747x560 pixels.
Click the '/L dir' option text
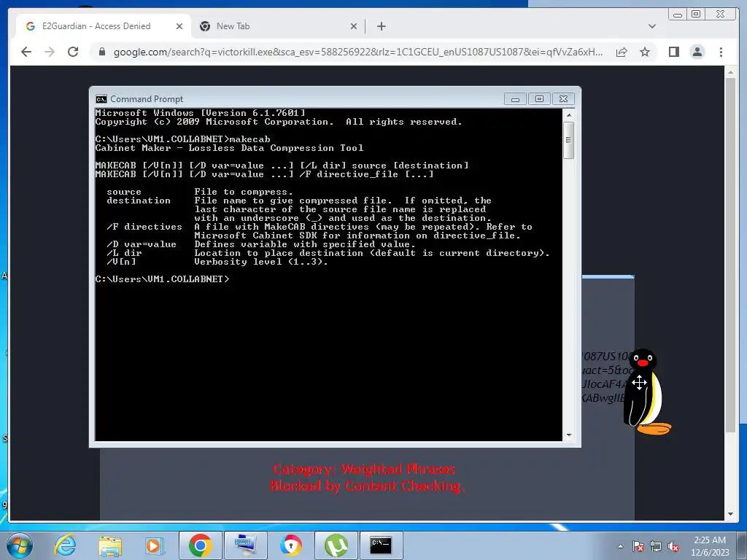coord(124,253)
